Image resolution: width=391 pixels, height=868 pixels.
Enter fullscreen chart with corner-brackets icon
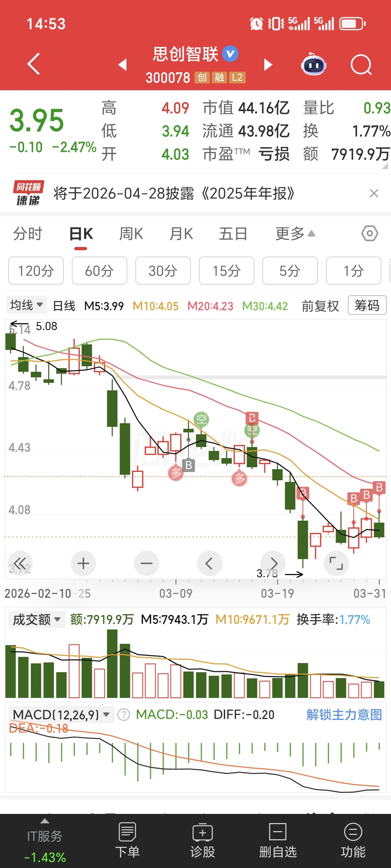(x=336, y=563)
